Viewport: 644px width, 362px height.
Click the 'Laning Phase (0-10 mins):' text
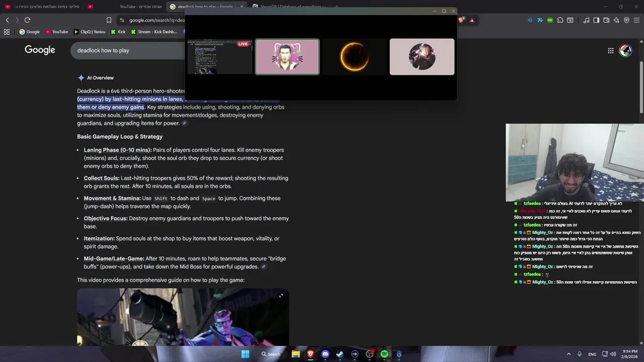(x=118, y=150)
